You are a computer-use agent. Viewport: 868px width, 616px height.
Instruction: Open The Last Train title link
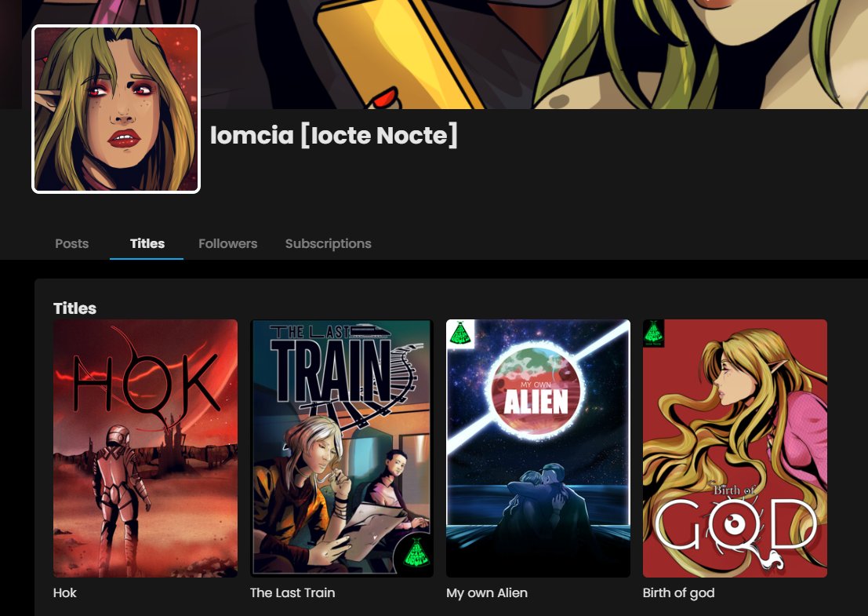(x=292, y=592)
